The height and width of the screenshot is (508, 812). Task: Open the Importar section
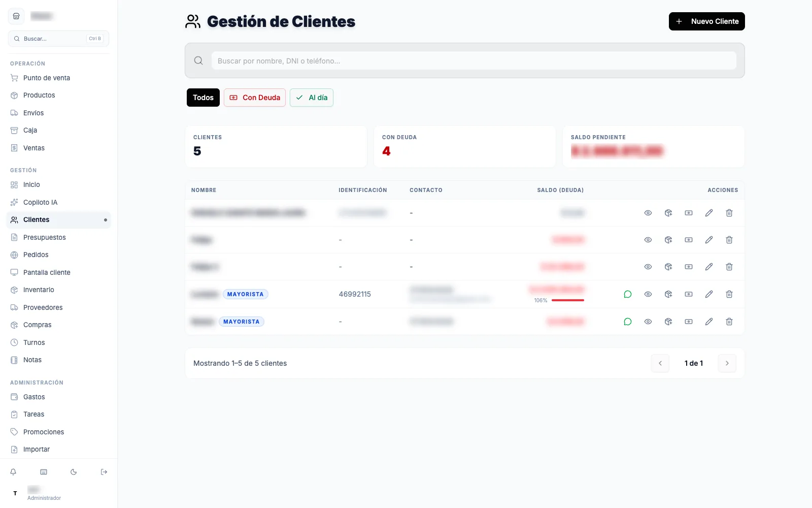(59, 449)
